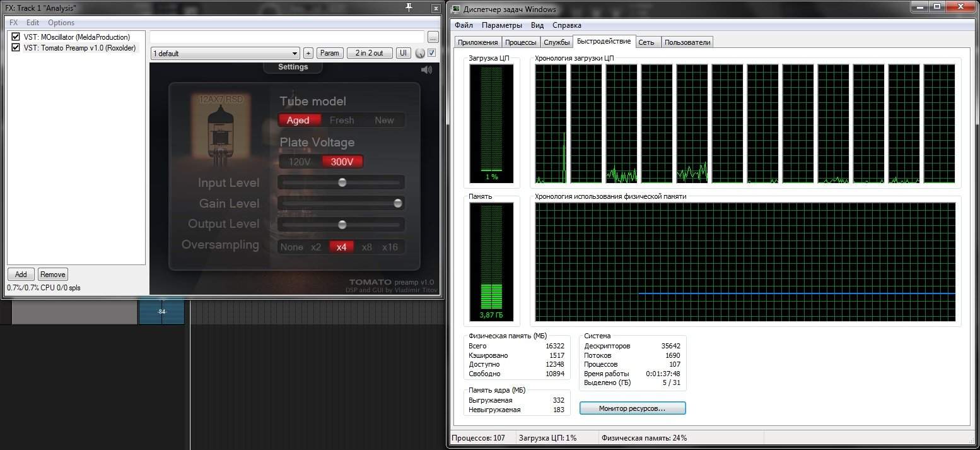
Task: Open the Файл menu in Task Manager
Action: coord(464,25)
